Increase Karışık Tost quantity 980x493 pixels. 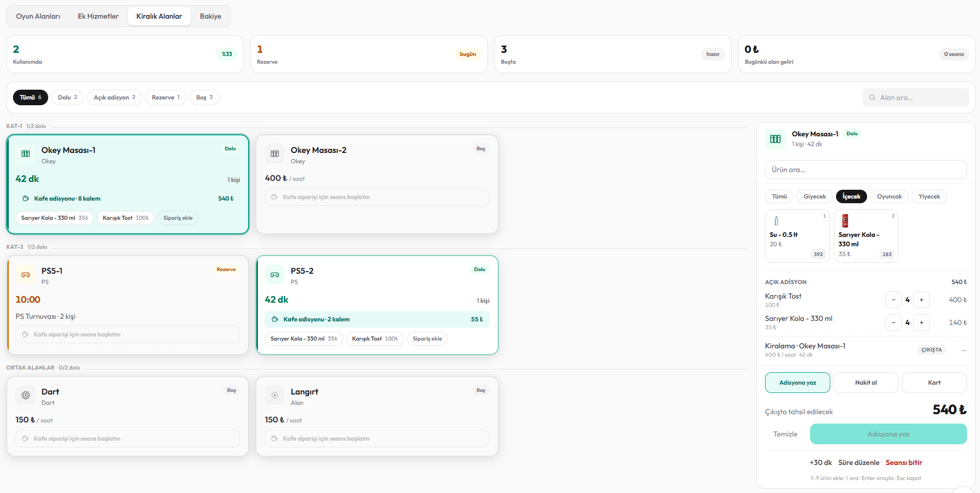tap(921, 300)
